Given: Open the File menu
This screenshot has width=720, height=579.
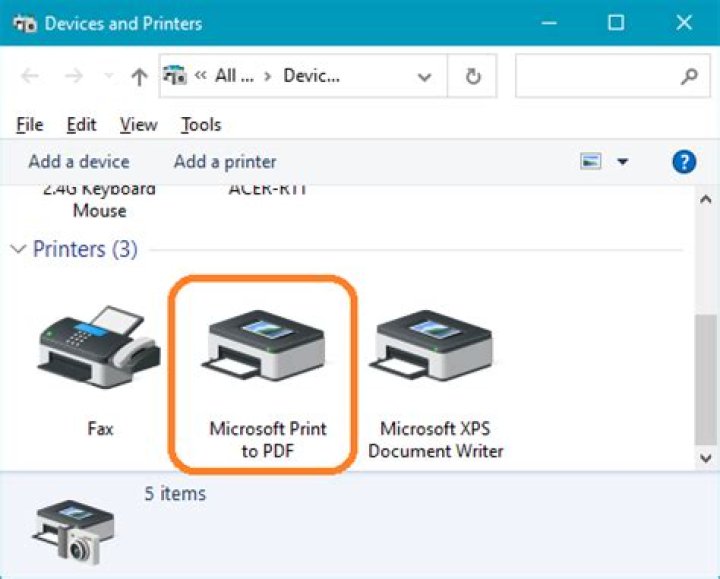Looking at the screenshot, I should (x=30, y=124).
